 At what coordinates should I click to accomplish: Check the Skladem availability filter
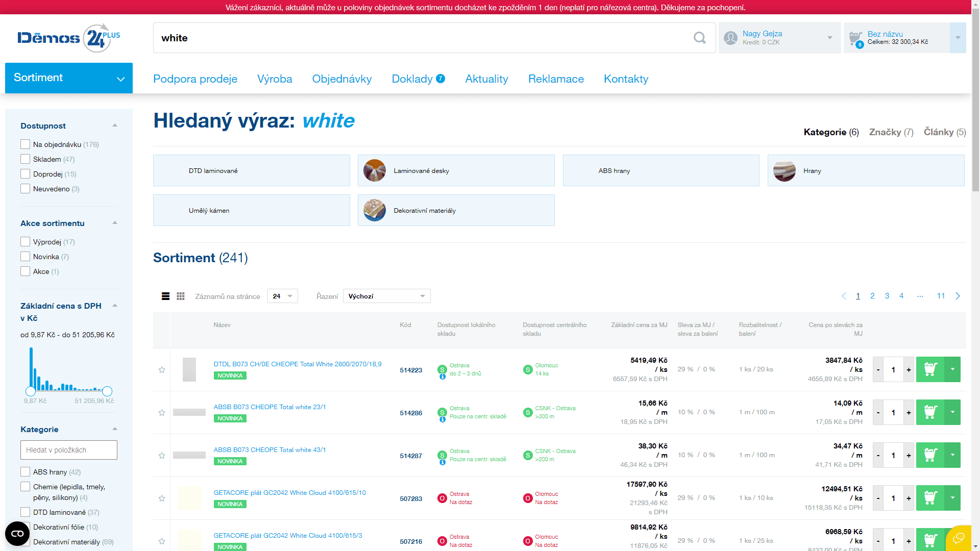26,159
